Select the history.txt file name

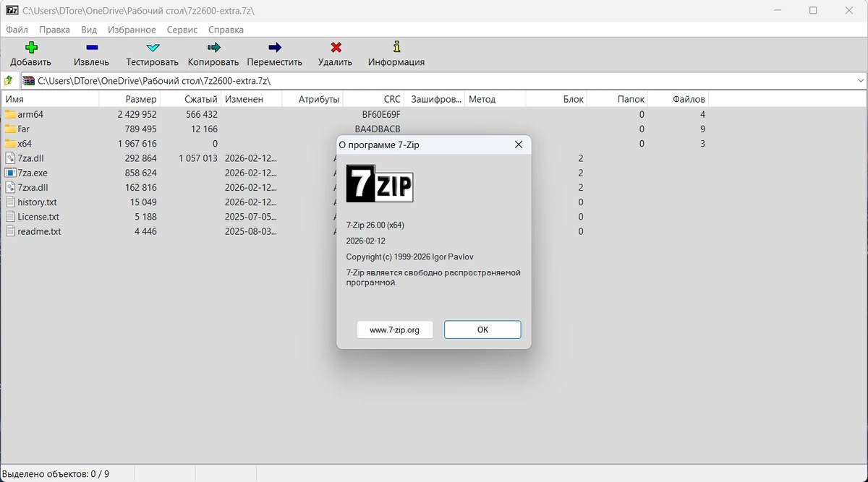tap(37, 202)
